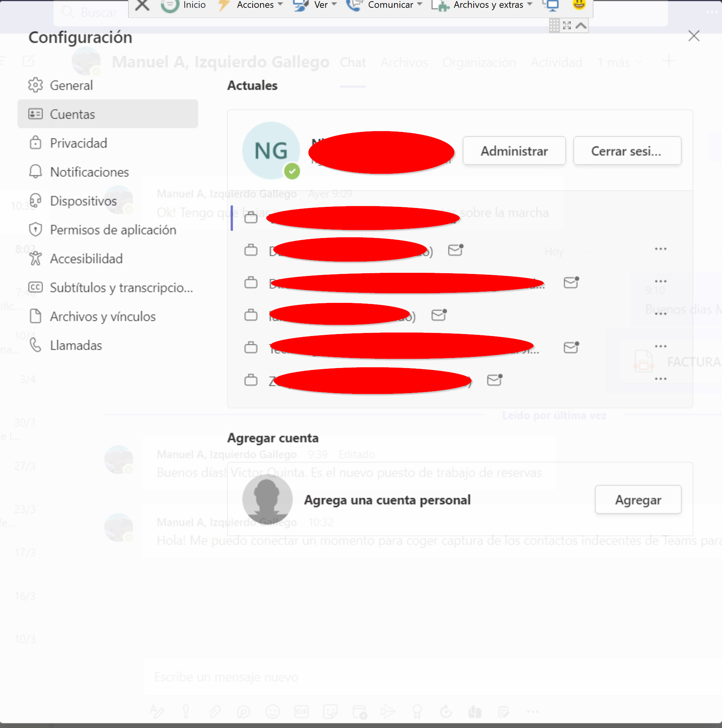The width and height of the screenshot is (722, 728).
Task: Click plus icon to add a chat tab
Action: [x=669, y=61]
